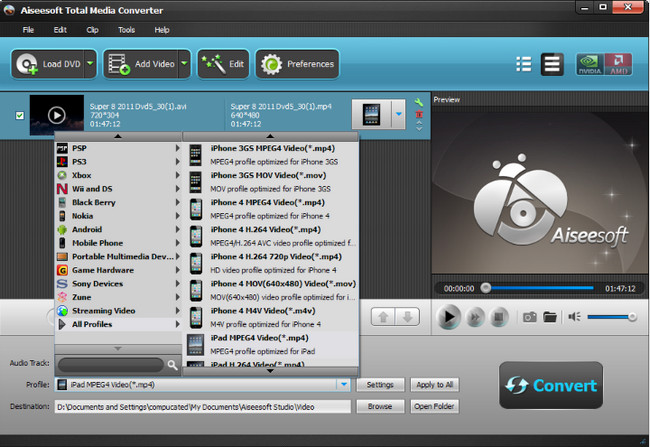
Task: Select the Mobile Phone category
Action: (119, 243)
